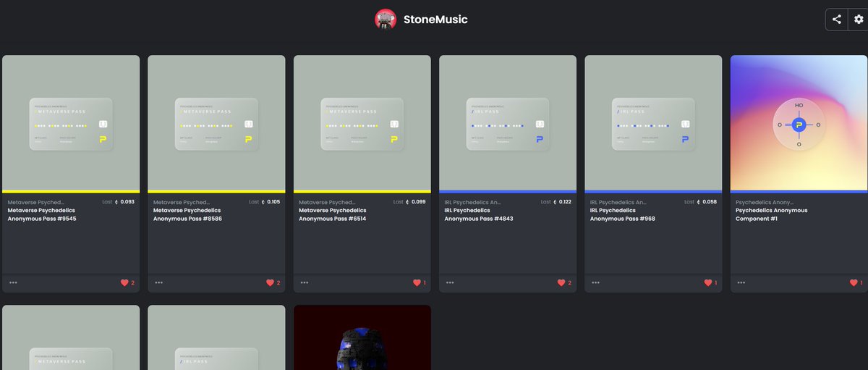
Task: Click last price 0.105 on Pass #8586
Action: tap(273, 202)
